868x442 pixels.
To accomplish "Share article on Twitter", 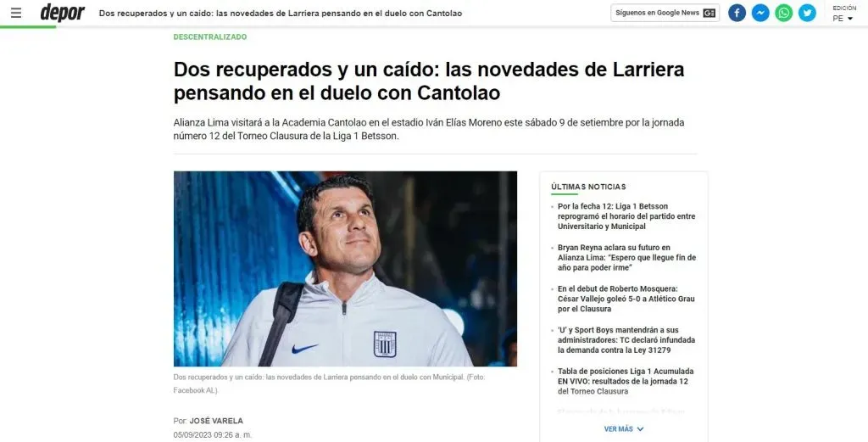I will pyautogui.click(x=807, y=13).
